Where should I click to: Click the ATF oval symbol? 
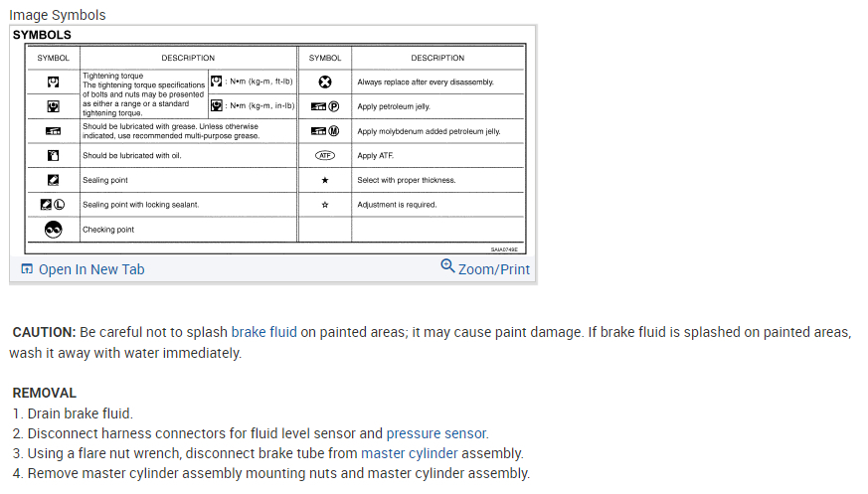[x=325, y=156]
